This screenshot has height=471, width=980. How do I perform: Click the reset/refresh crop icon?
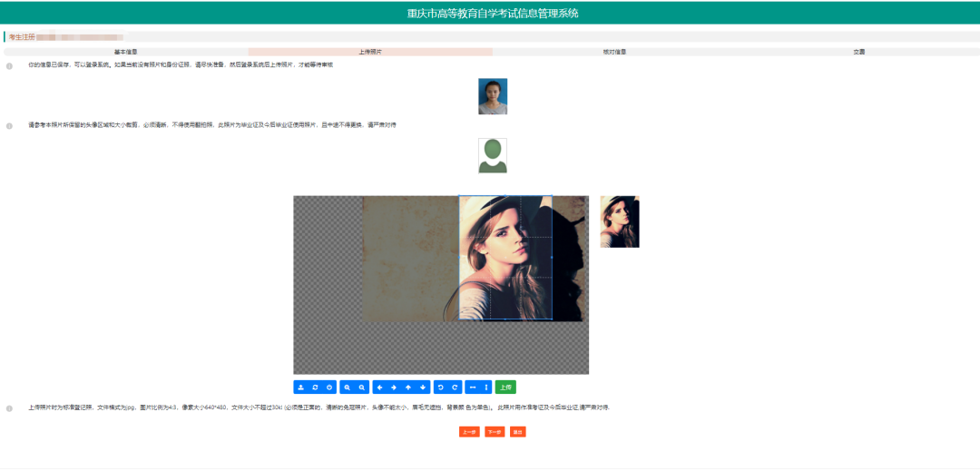pyautogui.click(x=315, y=387)
